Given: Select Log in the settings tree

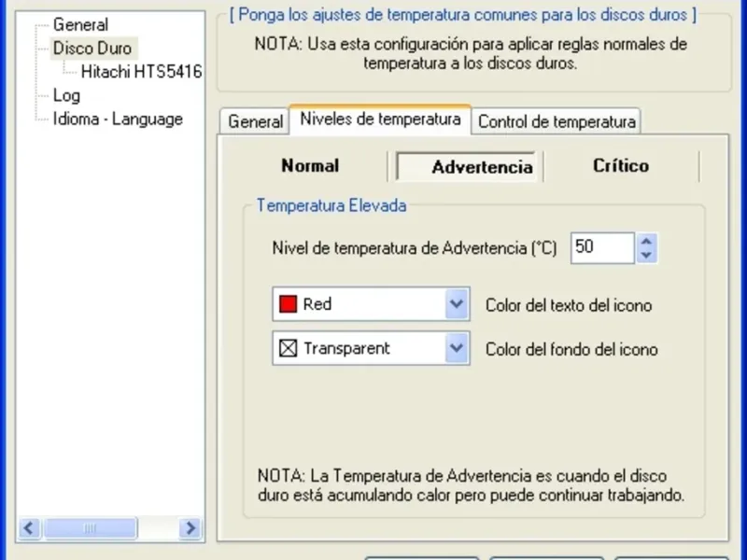Looking at the screenshot, I should tap(66, 95).
